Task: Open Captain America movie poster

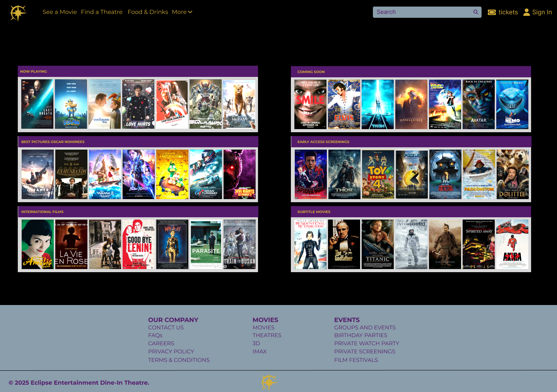Action: pyautogui.click(x=172, y=104)
